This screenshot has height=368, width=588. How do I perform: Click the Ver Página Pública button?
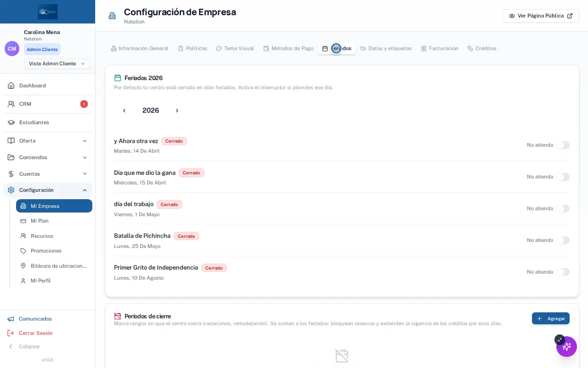[x=541, y=16]
